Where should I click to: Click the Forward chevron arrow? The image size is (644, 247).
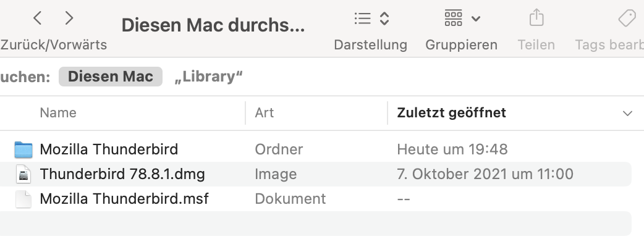[x=69, y=19]
